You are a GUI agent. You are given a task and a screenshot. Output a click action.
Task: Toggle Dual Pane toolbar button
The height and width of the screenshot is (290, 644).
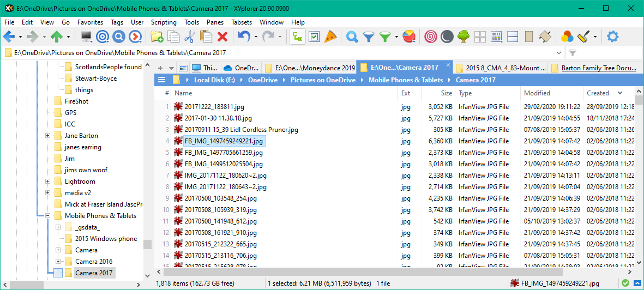click(512, 37)
